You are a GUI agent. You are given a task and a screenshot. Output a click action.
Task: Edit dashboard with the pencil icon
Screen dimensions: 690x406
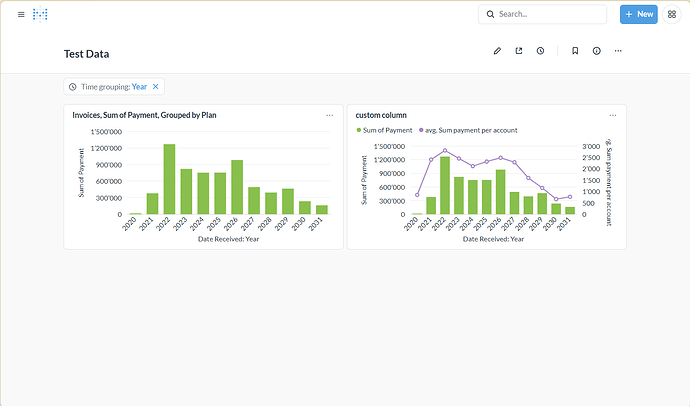coord(497,51)
